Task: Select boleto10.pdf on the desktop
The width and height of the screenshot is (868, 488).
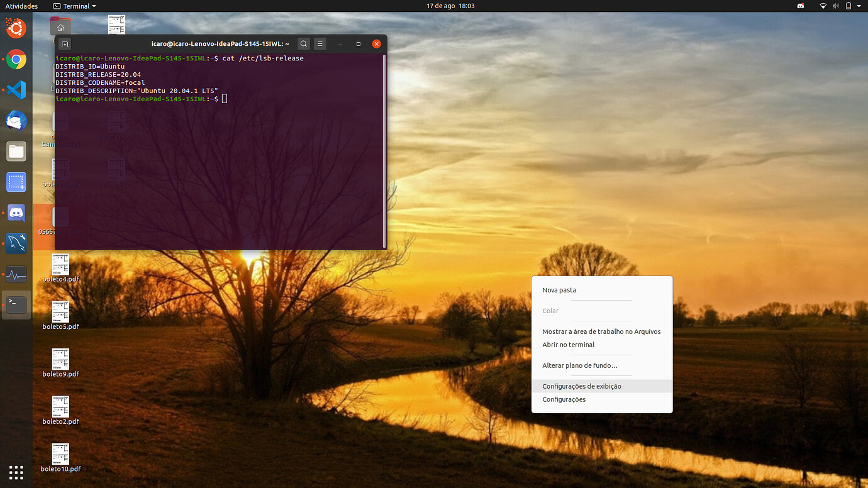Action: pyautogui.click(x=60, y=458)
